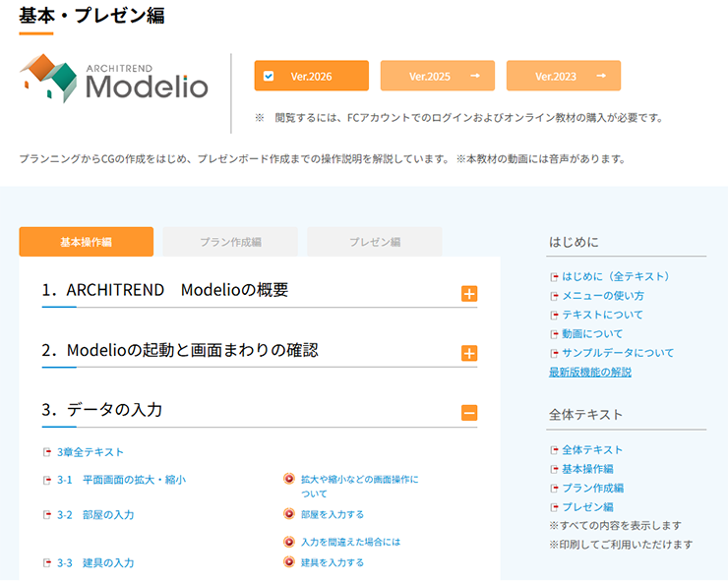Expand section 2 Modelioの起動と画面まわりの確認
728x581 pixels.
[x=469, y=354]
